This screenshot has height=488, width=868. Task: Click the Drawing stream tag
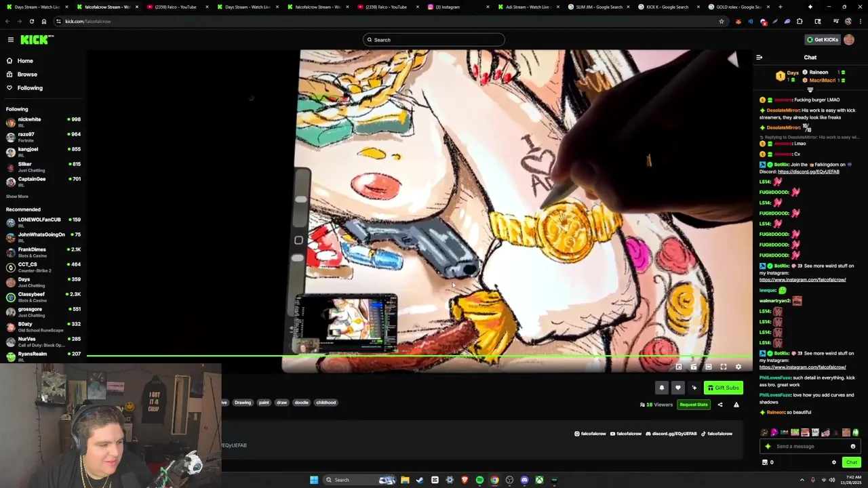(x=242, y=403)
